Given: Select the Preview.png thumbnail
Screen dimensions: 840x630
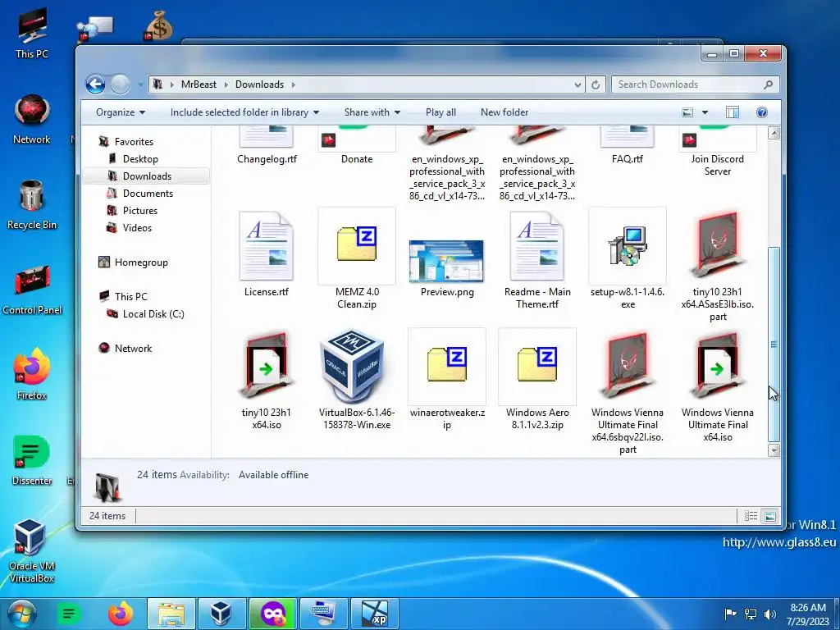Looking at the screenshot, I should pyautogui.click(x=446, y=261).
